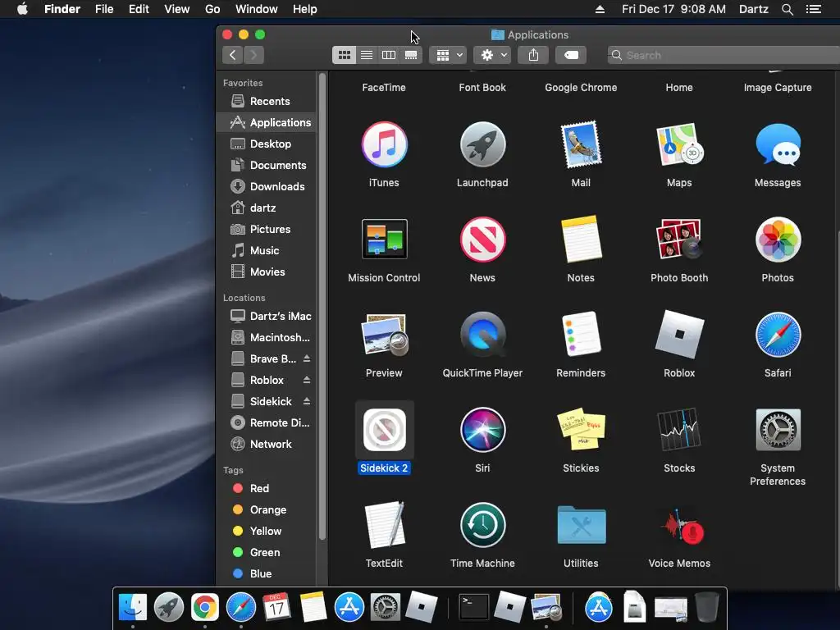Open the Apple menu

(22, 9)
